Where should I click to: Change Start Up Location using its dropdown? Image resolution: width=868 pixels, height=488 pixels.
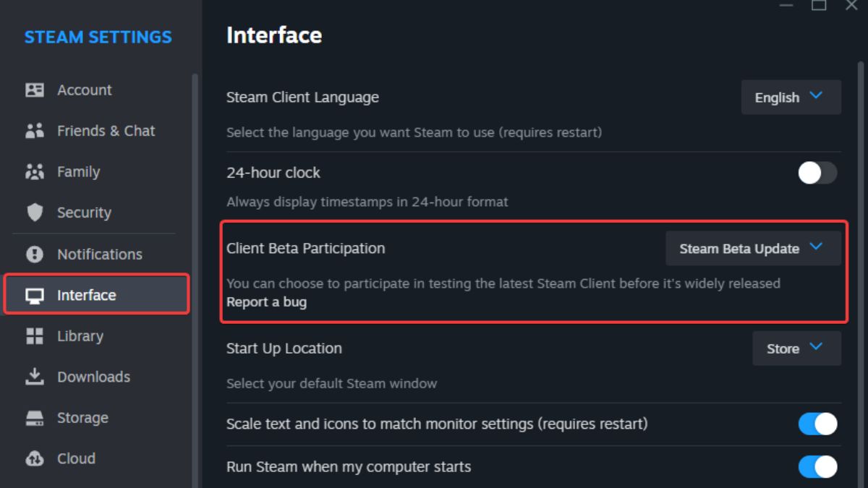coord(796,348)
